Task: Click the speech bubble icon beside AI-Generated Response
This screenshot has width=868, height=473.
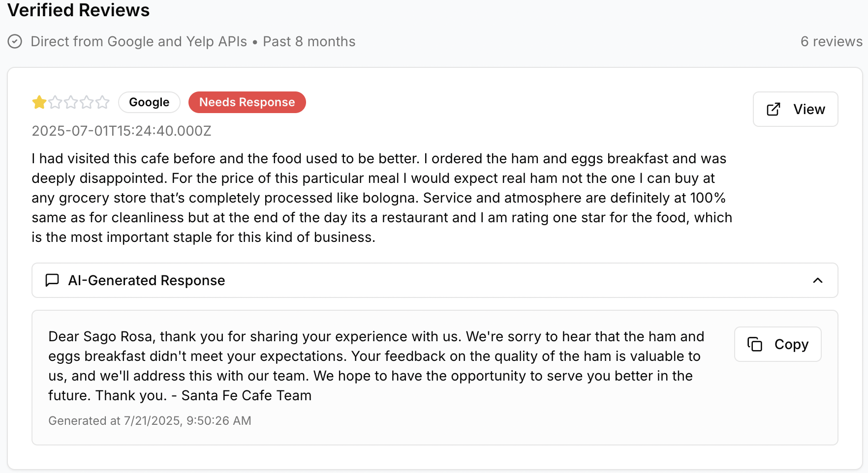Action: [x=52, y=280]
